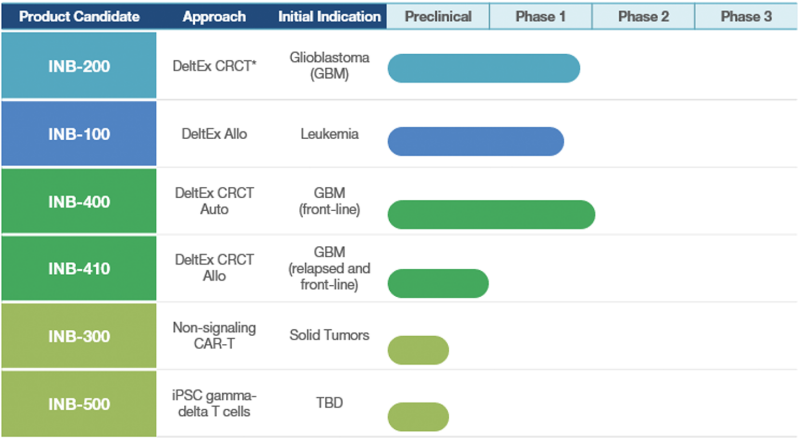Click the Glioblastoma (GBM) indication text
This screenshot has width=801, height=438.
(x=329, y=66)
